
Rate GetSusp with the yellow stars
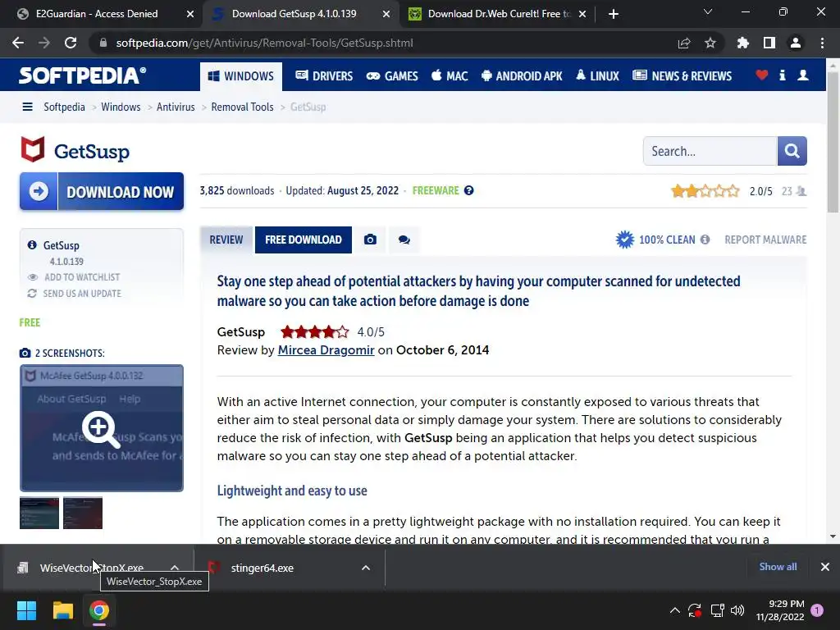(705, 190)
